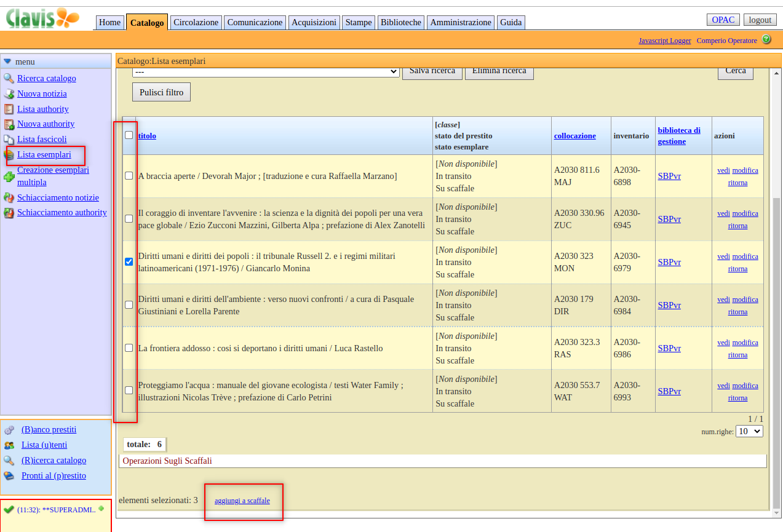Uncheck the Diritti umani e diritti dei popoli row

pyautogui.click(x=129, y=261)
